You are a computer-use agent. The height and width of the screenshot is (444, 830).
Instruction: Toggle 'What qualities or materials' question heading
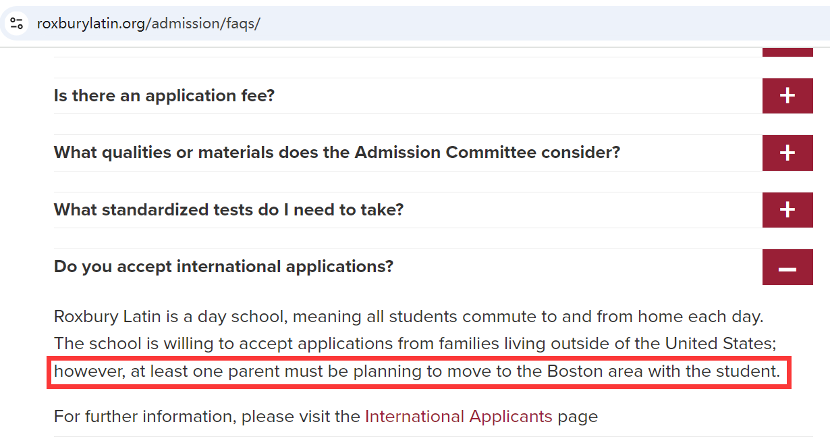pyautogui.click(x=337, y=152)
